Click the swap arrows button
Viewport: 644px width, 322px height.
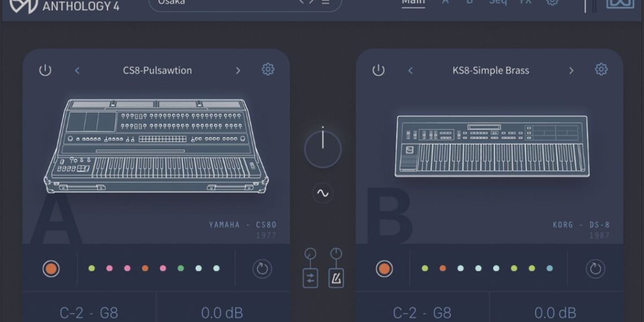coord(311,277)
